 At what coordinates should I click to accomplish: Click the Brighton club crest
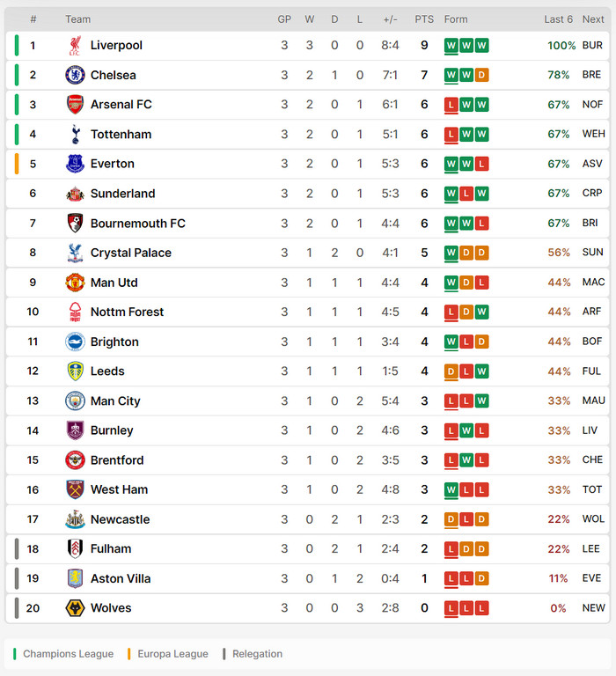coord(75,342)
